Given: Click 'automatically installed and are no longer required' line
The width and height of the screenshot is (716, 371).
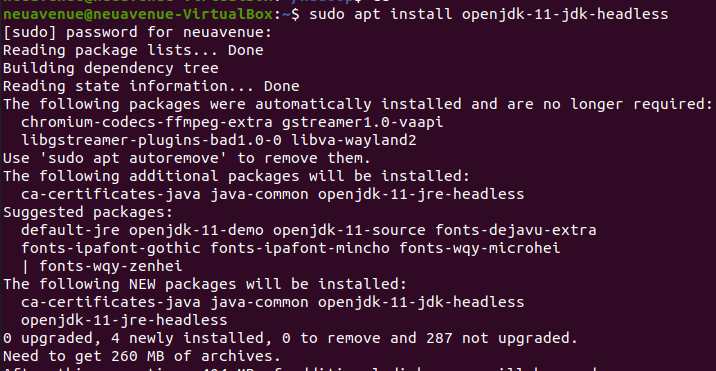Looking at the screenshot, I should tap(358, 105).
